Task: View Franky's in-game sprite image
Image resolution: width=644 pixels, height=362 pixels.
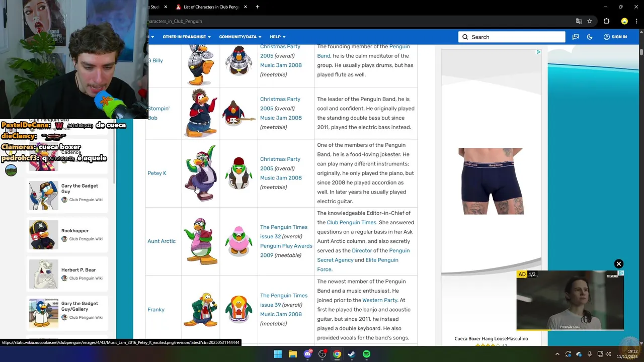Action: coord(238,309)
